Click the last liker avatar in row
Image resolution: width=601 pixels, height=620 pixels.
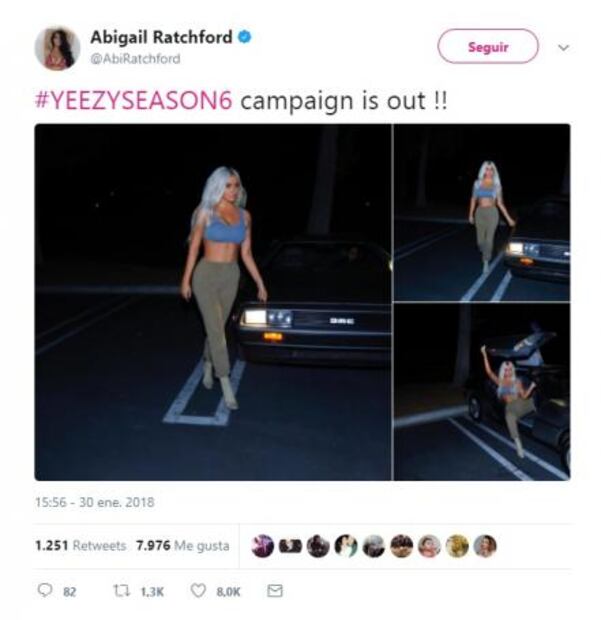click(x=485, y=546)
